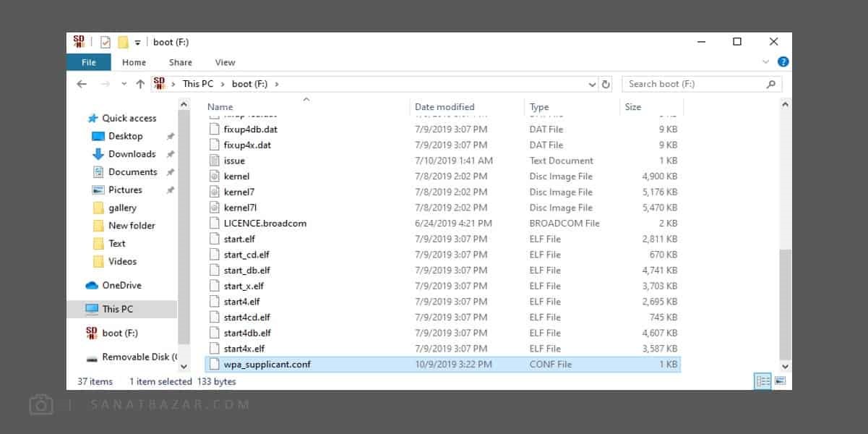Click the New folder quick access toolbar icon
This screenshot has width=868, height=434.
click(x=123, y=42)
